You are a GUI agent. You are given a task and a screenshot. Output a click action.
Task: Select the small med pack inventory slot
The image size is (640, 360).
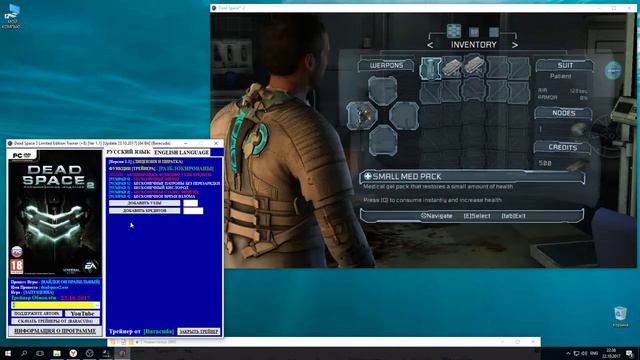click(430, 68)
